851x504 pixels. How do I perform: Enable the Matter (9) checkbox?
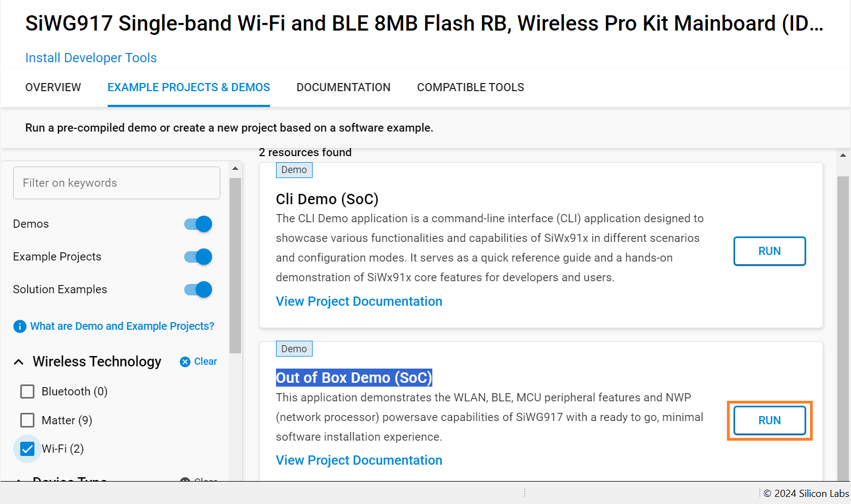point(27,420)
